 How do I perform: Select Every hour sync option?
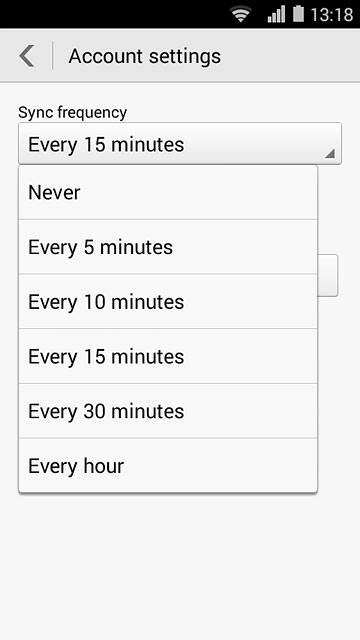coord(168,466)
